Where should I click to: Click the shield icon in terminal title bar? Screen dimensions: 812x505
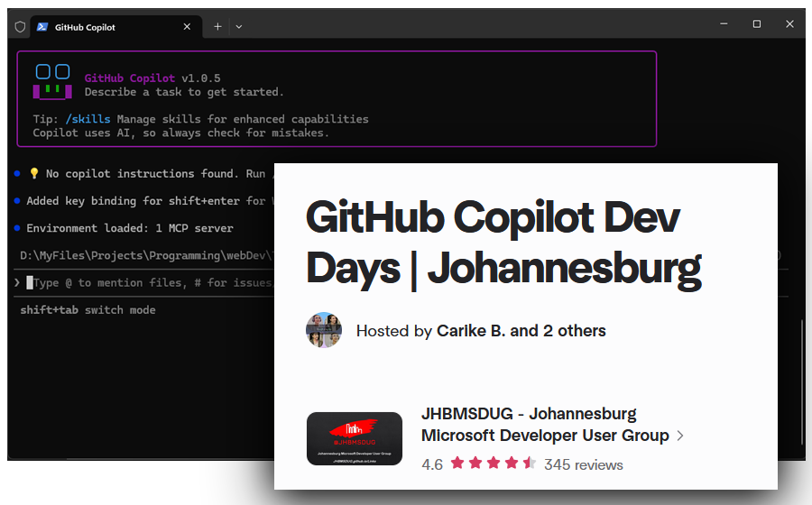pos(20,27)
